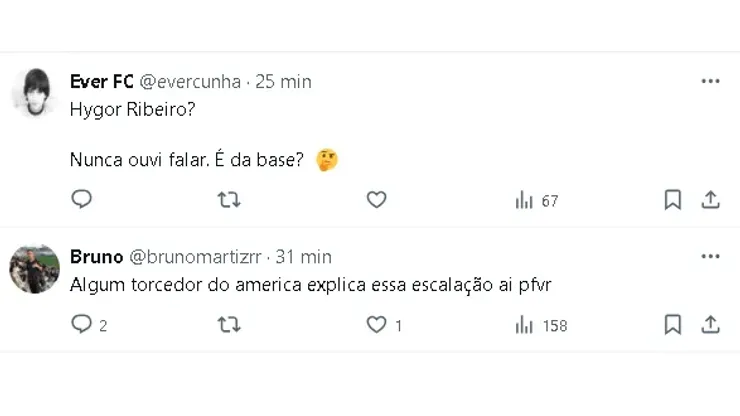
Task: Repost Ever FC's Hygor Ribeiro tweet
Action: pyautogui.click(x=229, y=200)
